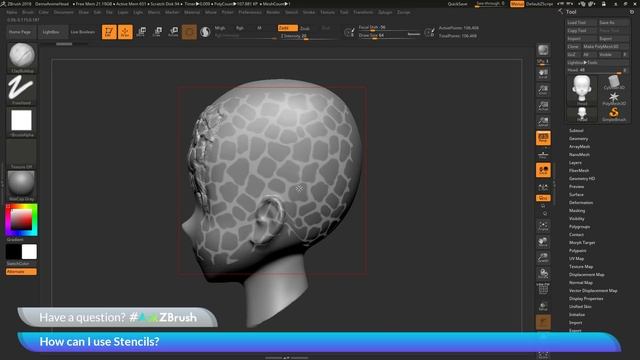Adjust the Focal Shift slider
640x360 pixels.
[389, 28]
